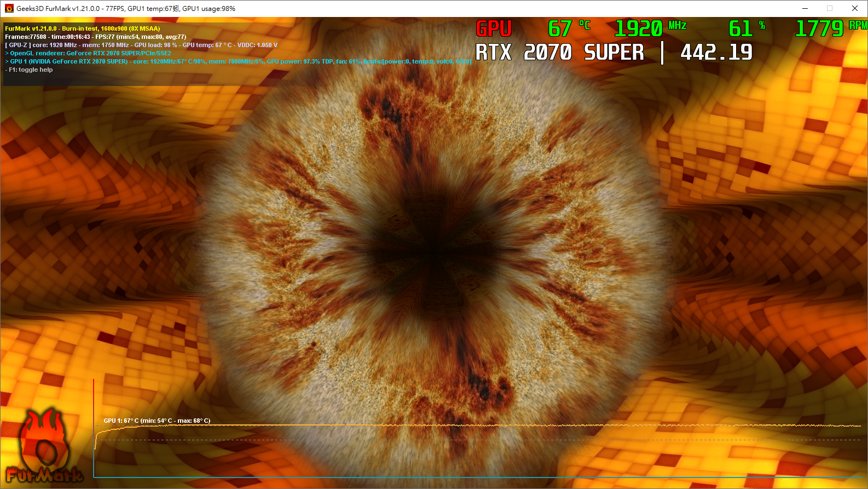Screen dimensions: 868x489
Task: Click the '442.19' driver version text
Action: point(716,53)
